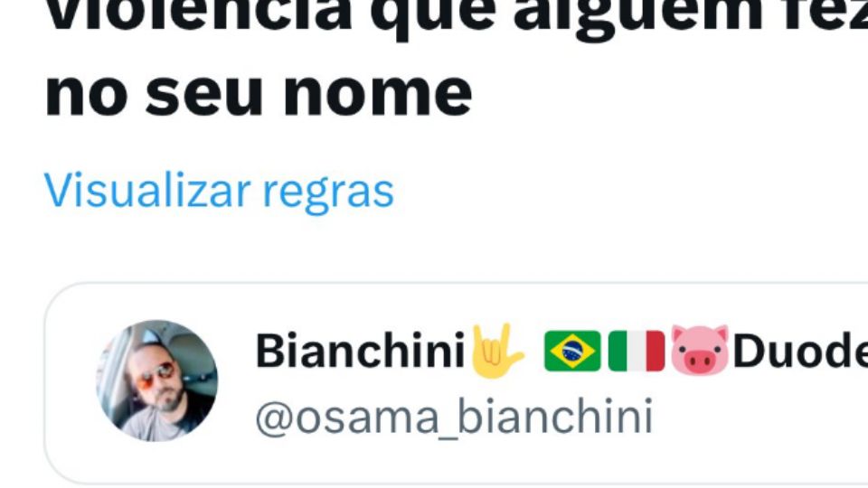
Task: Click the word 'Visualizar' in the blue link
Action: [147, 190]
